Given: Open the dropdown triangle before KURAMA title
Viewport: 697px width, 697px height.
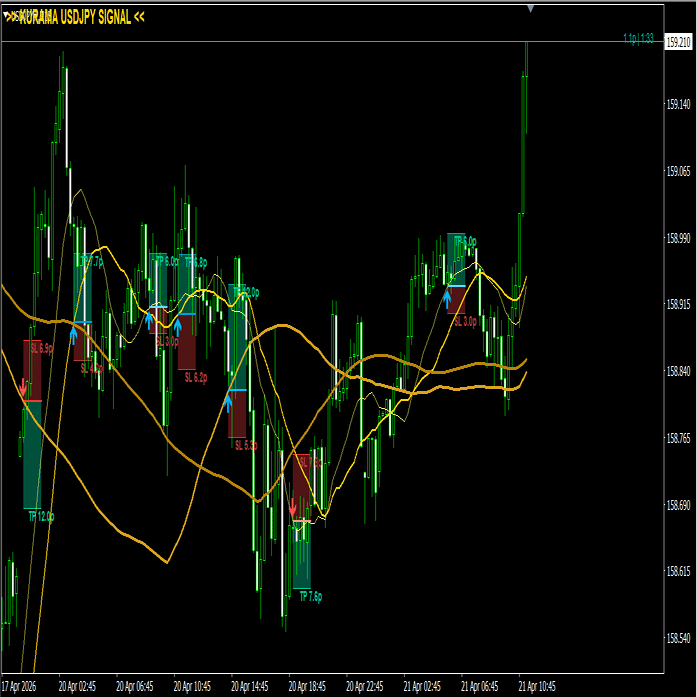Looking at the screenshot, I should 5,16.
